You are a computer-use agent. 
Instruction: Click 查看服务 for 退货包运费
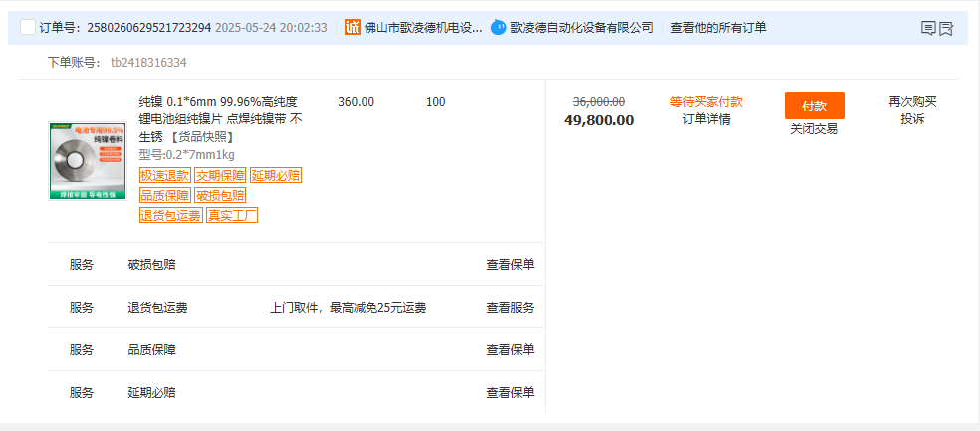coord(511,308)
